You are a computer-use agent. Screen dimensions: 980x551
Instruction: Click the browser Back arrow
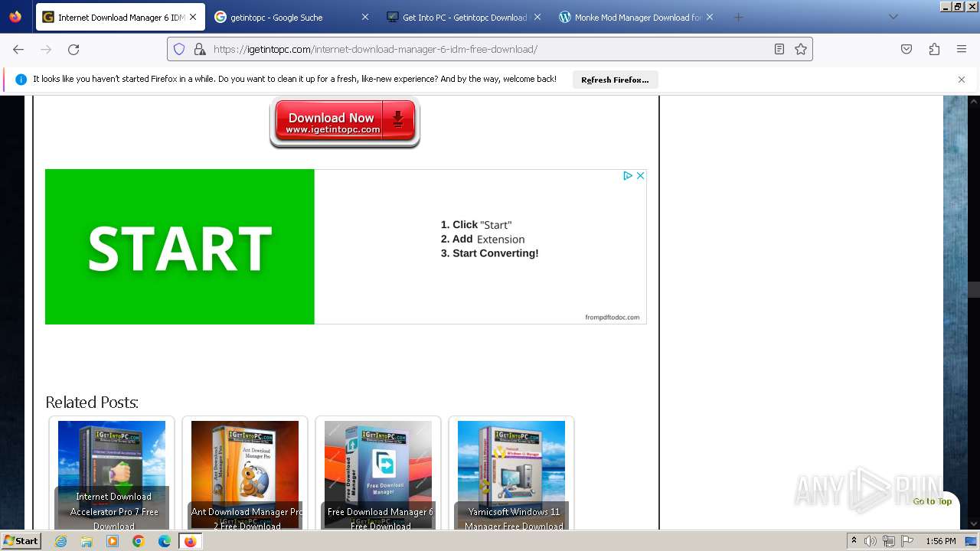[18, 49]
